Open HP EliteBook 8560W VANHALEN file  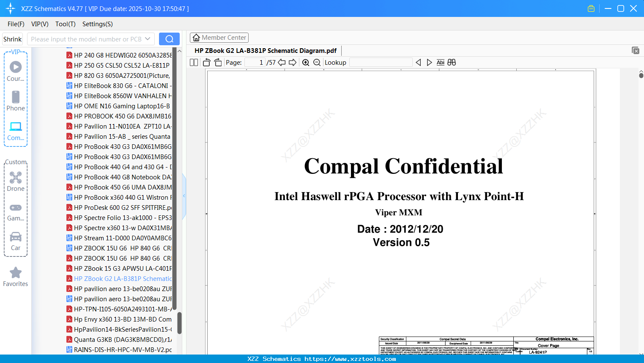(119, 96)
